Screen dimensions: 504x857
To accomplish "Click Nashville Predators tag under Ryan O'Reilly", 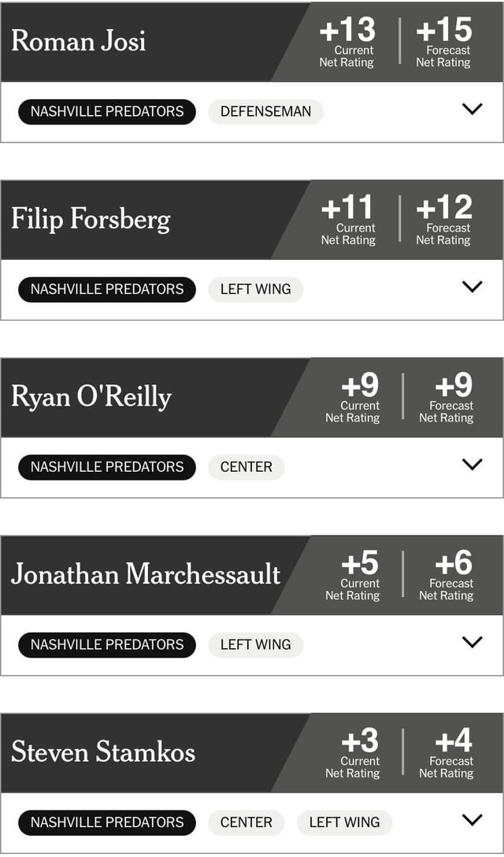I will (x=107, y=467).
